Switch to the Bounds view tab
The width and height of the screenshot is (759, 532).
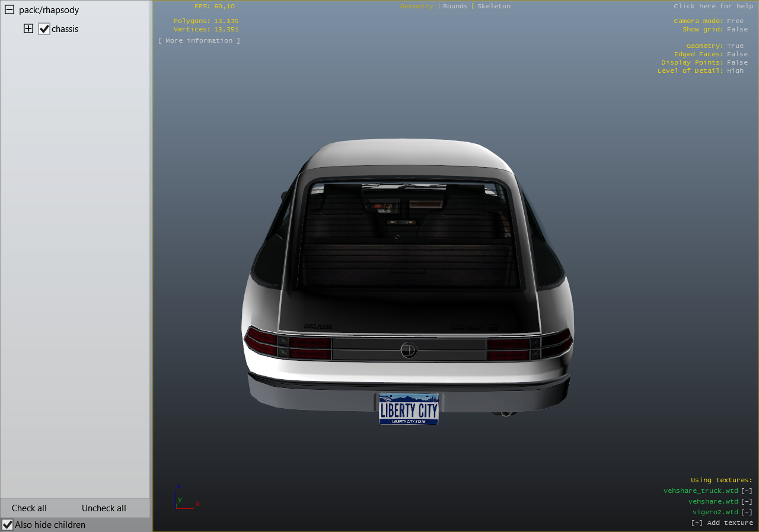[x=455, y=6]
